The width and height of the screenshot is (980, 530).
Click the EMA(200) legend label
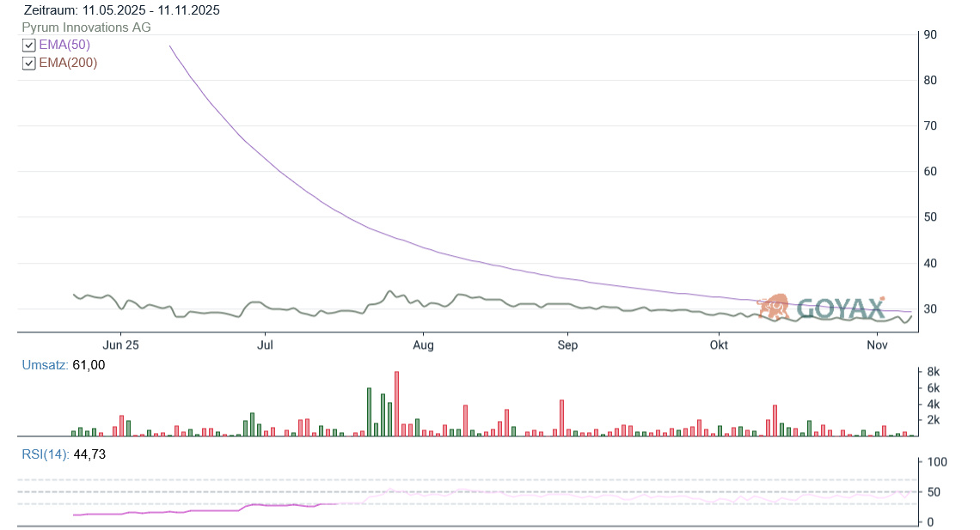pos(68,63)
